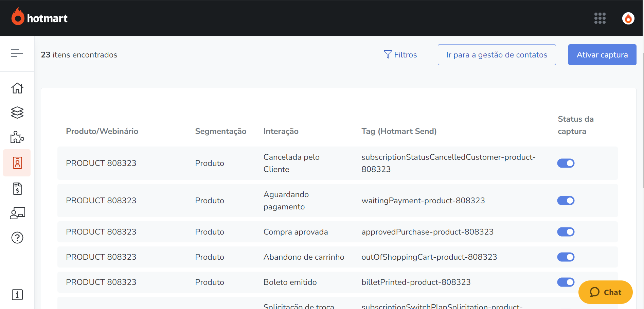Open the user profile avatar
This screenshot has width=644, height=309.
[628, 18]
